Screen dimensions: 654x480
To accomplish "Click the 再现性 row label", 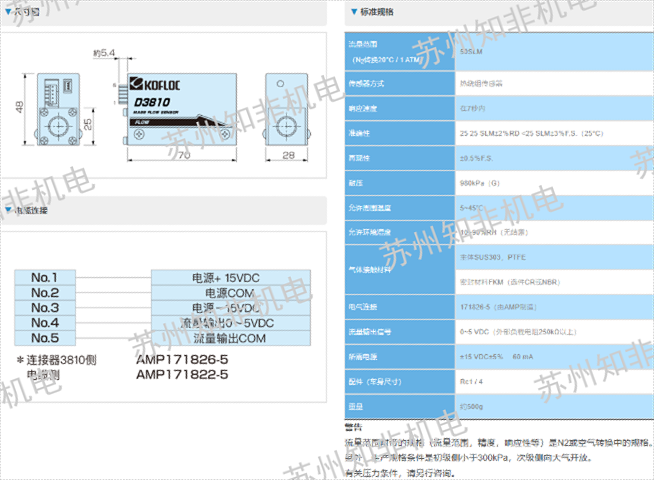I will click(359, 158).
